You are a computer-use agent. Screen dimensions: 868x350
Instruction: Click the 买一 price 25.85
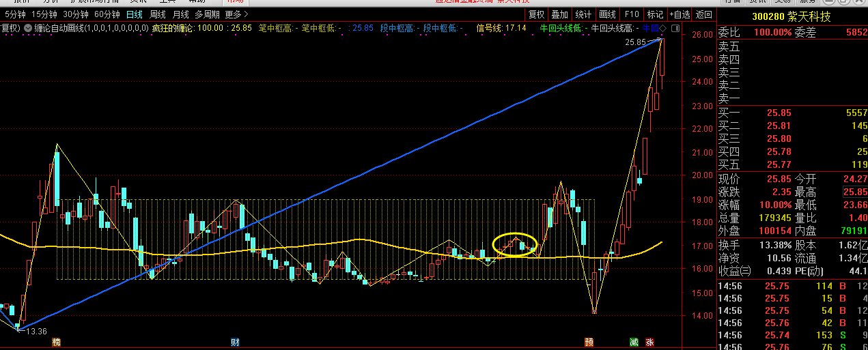tap(779, 113)
